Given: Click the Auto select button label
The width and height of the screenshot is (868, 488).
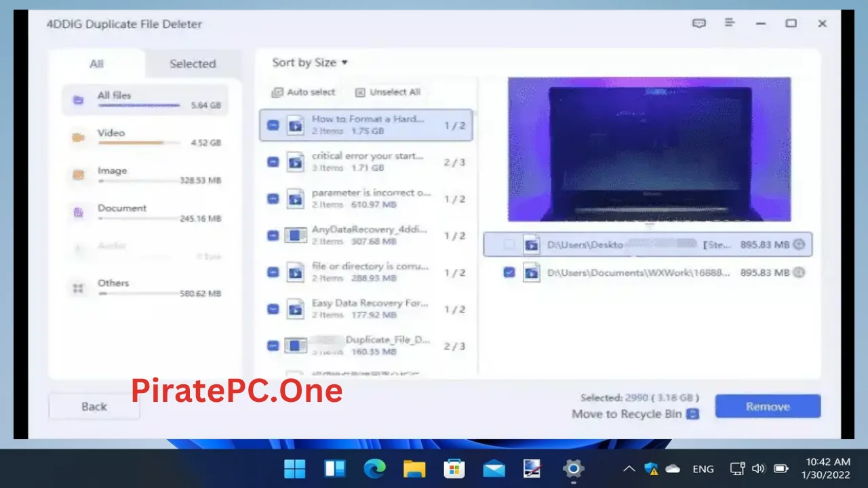Looking at the screenshot, I should (311, 92).
